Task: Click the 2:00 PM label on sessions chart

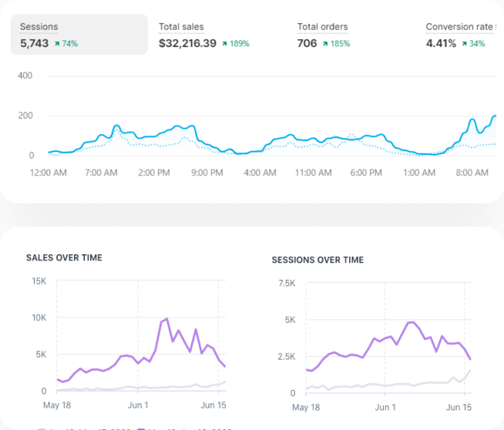Action: (x=154, y=173)
